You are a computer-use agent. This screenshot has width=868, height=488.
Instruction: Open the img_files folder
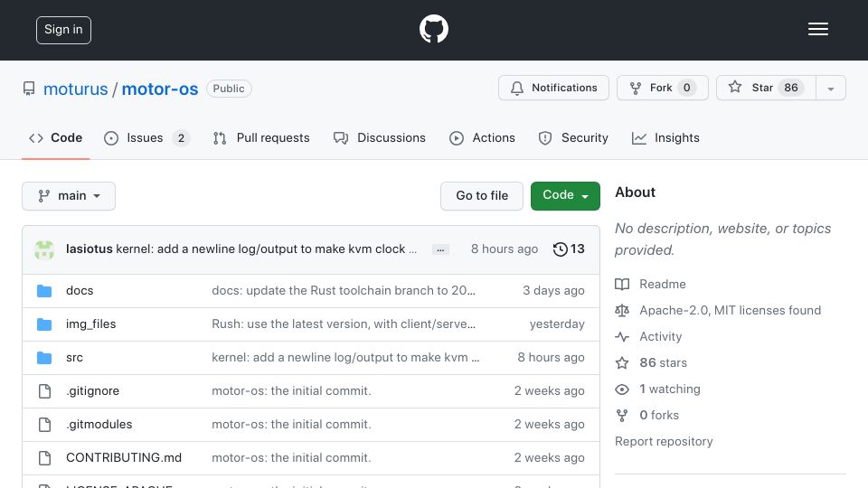[x=90, y=324]
